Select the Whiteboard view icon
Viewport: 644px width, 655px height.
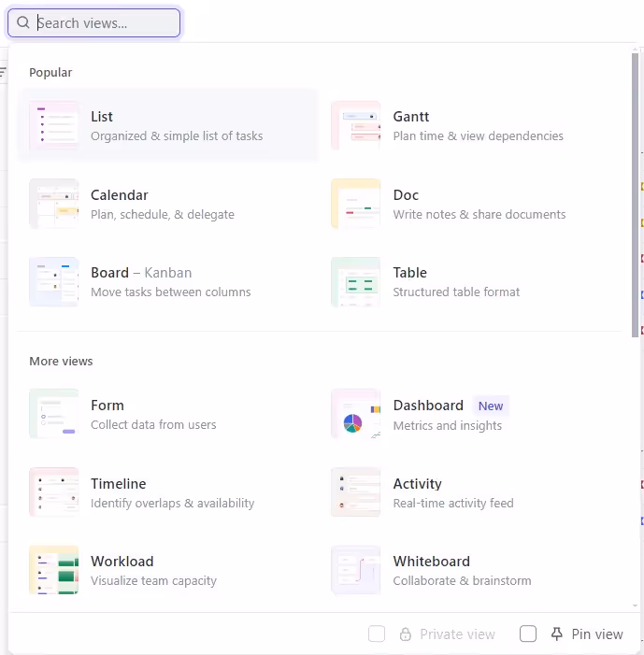tap(356, 570)
